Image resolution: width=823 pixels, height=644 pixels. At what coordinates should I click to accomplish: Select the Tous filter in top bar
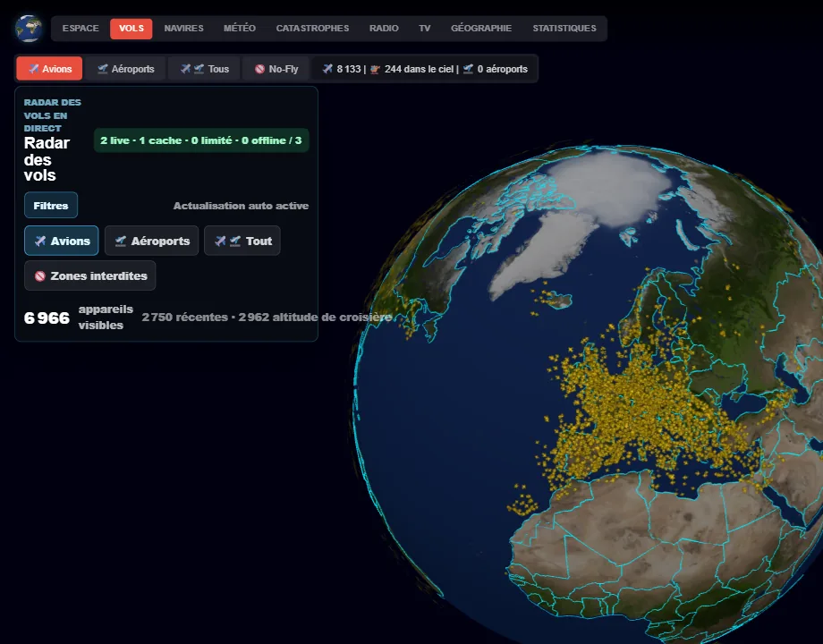[204, 69]
